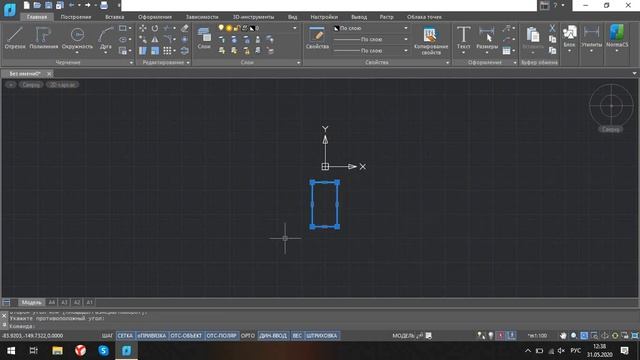The height and width of the screenshot is (360, 640).
Task: Click the New document icon in quick access
Action: pyautogui.click(x=27, y=5)
